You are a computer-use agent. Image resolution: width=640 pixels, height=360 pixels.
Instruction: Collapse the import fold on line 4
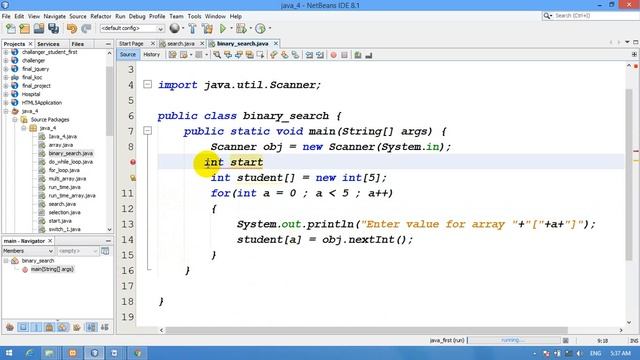(x=147, y=84)
